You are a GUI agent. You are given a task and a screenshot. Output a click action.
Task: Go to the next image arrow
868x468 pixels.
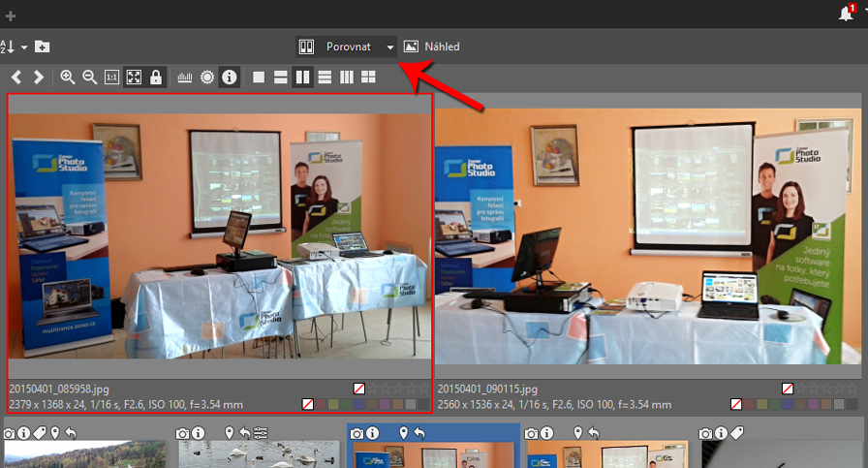pos(39,78)
